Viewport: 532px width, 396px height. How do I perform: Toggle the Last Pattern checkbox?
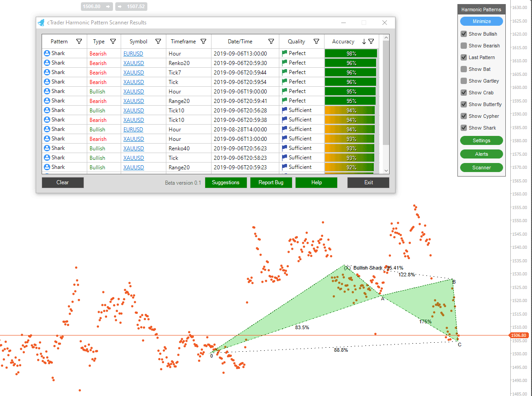pyautogui.click(x=463, y=57)
